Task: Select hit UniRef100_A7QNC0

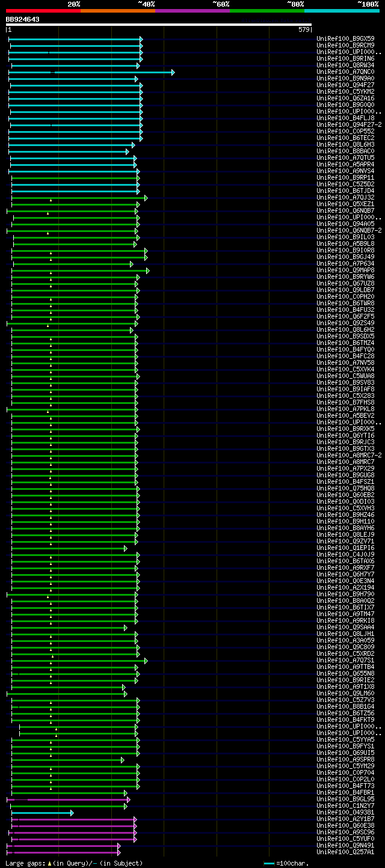Action: tap(346, 72)
